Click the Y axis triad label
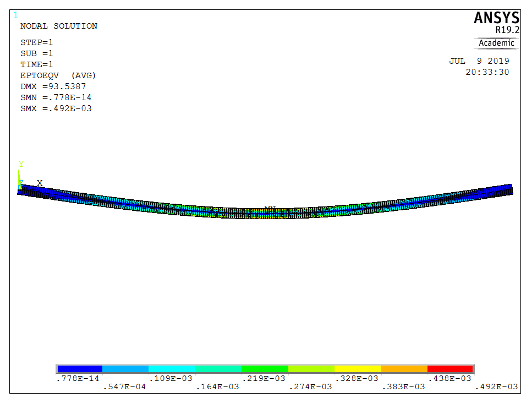Viewport: 532px width, 403px height. coord(21,164)
